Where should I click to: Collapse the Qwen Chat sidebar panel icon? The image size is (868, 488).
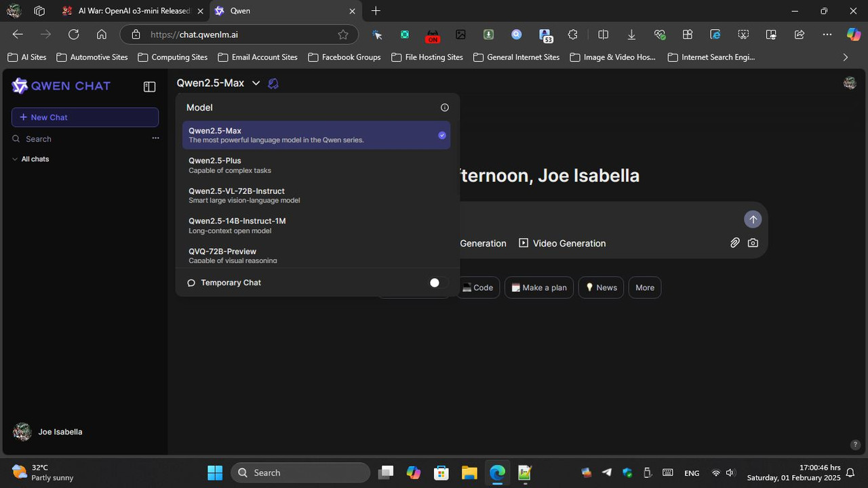tap(149, 87)
